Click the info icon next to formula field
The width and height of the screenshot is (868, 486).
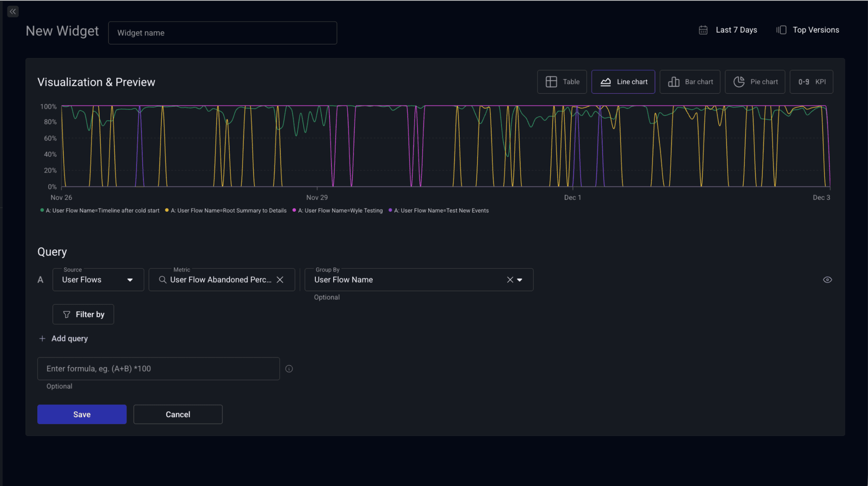pyautogui.click(x=289, y=369)
